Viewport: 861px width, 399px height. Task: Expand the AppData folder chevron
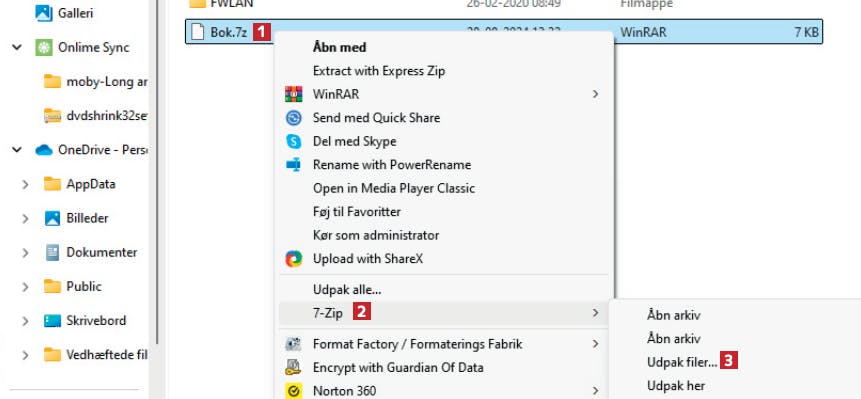point(25,184)
